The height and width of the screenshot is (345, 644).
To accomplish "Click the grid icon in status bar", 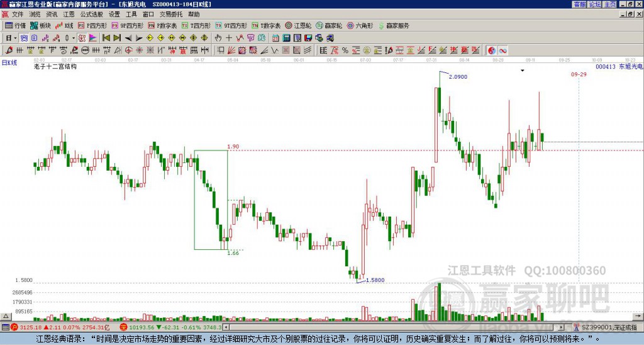I will pyautogui.click(x=5, y=327).
